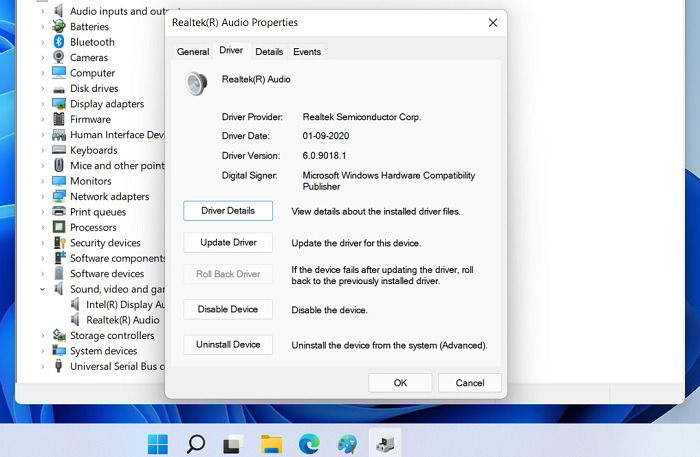This screenshot has height=457, width=700.
Task: Collapse the Sound, video and game controllers node
Action: 42,289
